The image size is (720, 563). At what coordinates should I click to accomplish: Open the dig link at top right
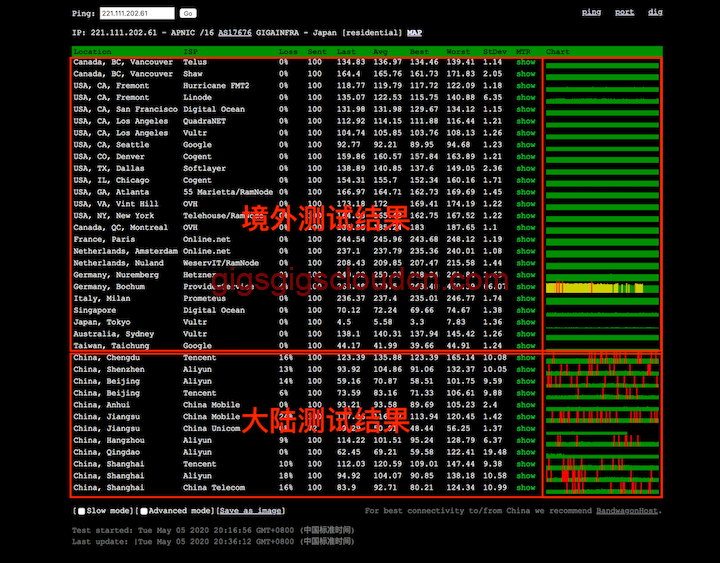pyautogui.click(x=655, y=12)
